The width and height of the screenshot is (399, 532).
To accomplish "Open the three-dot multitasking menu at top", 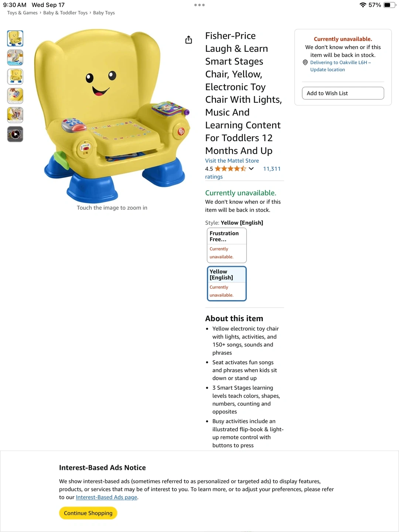I will click(199, 5).
